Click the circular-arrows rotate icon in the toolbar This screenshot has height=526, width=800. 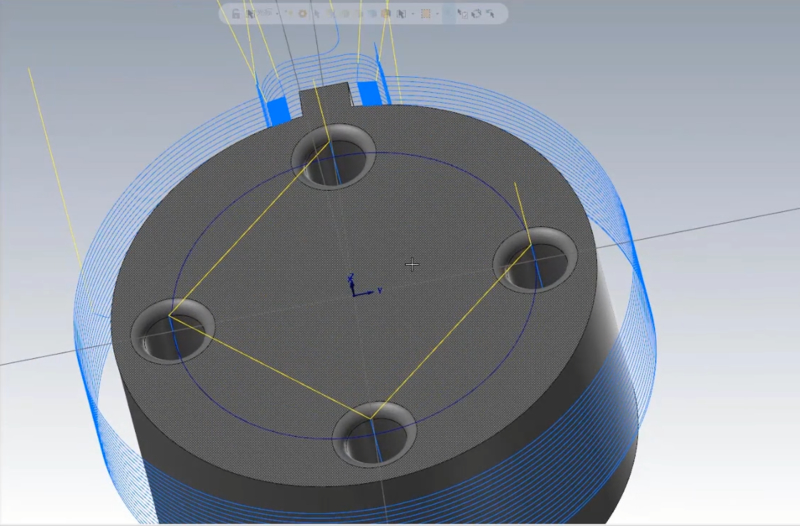tap(476, 14)
